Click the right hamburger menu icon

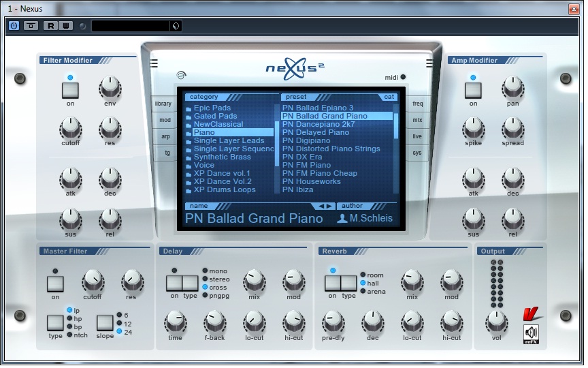(429, 63)
